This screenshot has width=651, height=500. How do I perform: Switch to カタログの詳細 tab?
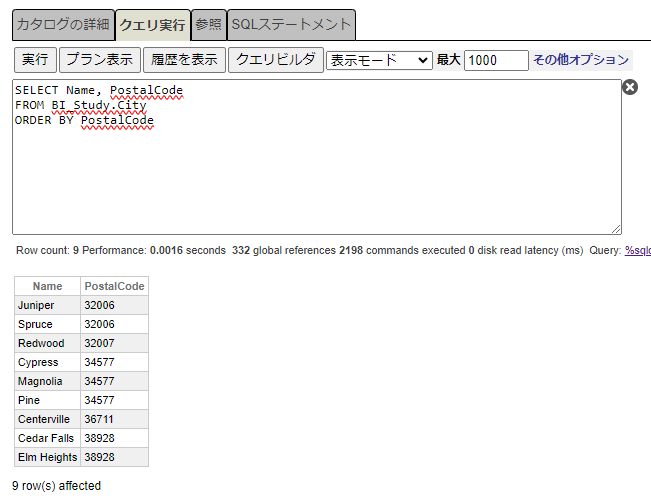coord(57,24)
